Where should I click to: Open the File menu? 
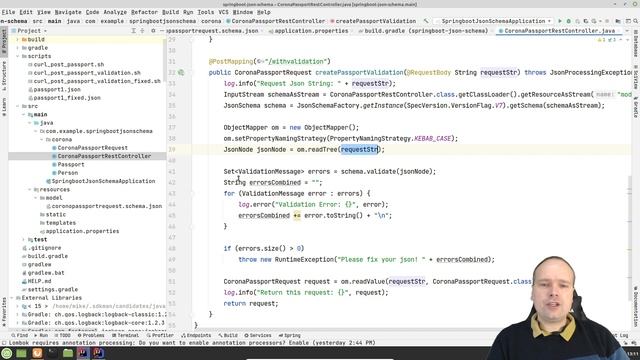8,12
